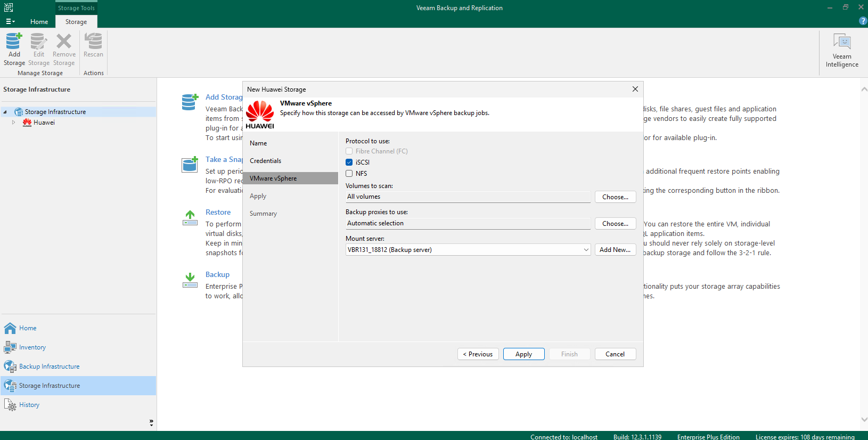
Task: Click the Storage Infrastructure navigation icon
Action: (10, 386)
